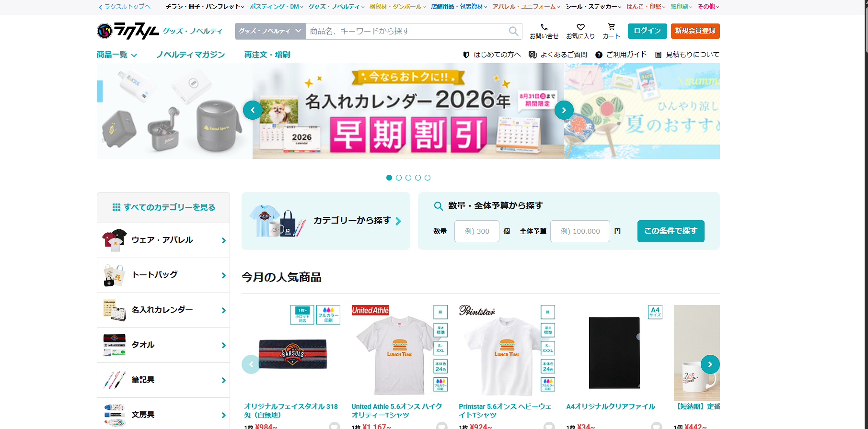Viewport: 868px width, 429px height.
Task: Open the 名入れカレンダー2026 早期割引 banner
Action: (408, 111)
